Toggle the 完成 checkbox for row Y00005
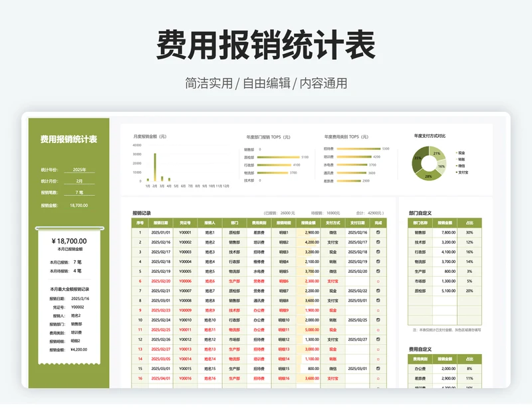Screen dimensions: 532x410 pos(378,271)
